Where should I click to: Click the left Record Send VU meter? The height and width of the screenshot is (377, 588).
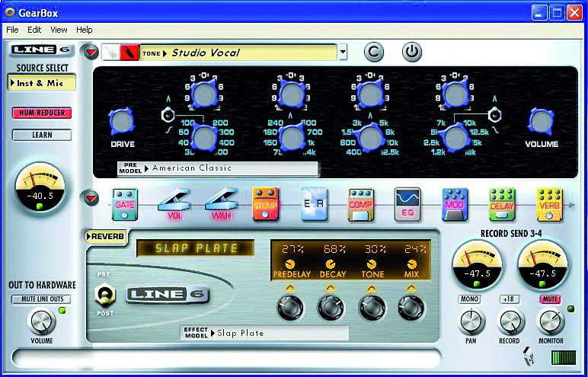coord(478,266)
